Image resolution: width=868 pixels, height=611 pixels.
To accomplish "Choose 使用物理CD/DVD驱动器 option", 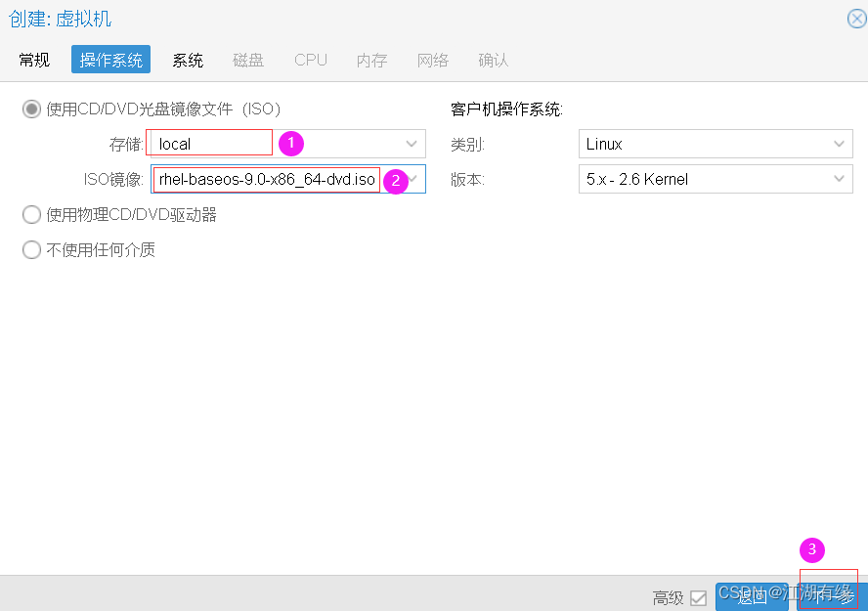I will (x=30, y=212).
